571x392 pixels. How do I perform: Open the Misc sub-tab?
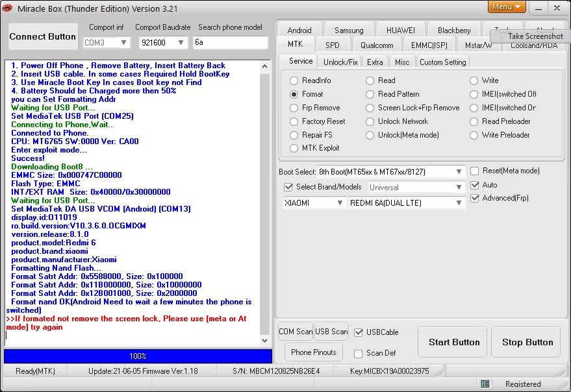[402, 62]
